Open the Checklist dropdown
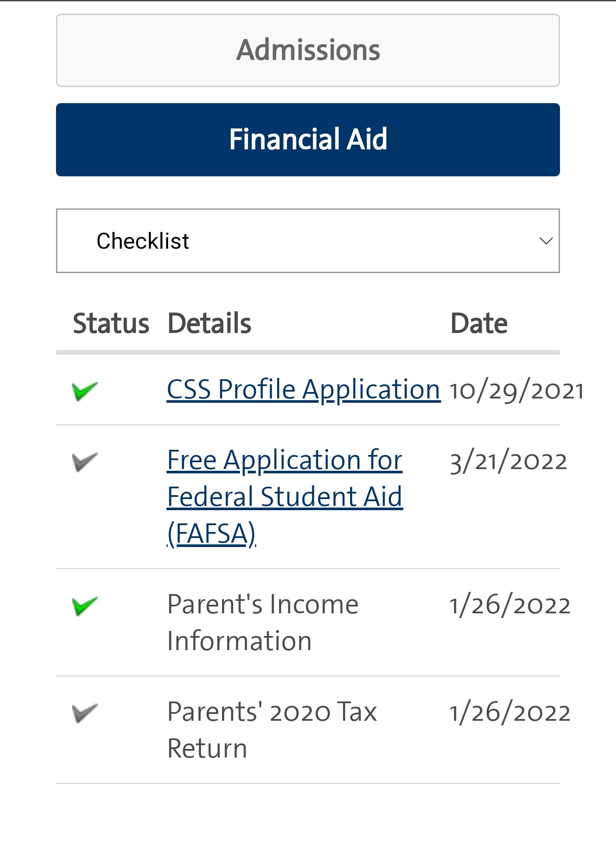Screen dimensions: 616x841 coord(307,241)
